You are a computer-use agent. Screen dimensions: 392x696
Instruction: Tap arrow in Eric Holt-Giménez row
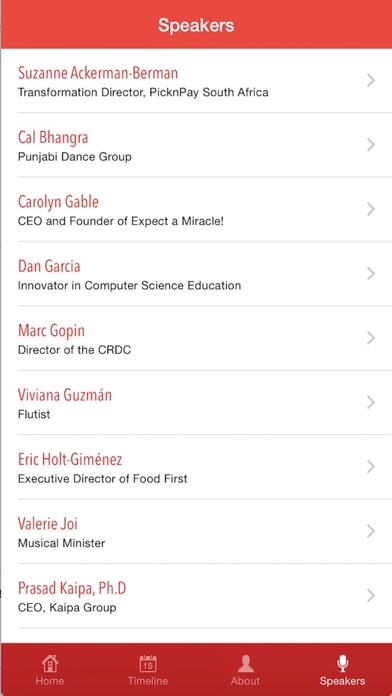pyautogui.click(x=371, y=467)
